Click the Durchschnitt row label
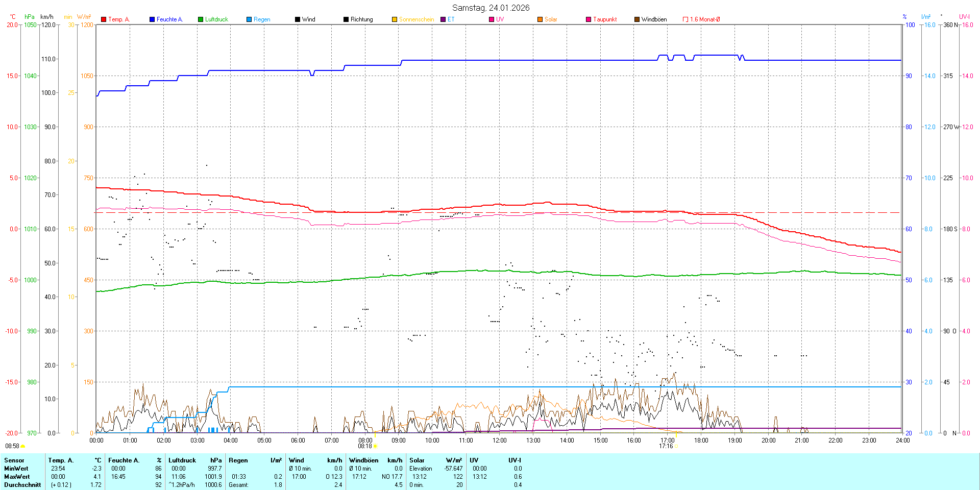Image resolution: width=980 pixels, height=490 pixels. (22, 485)
